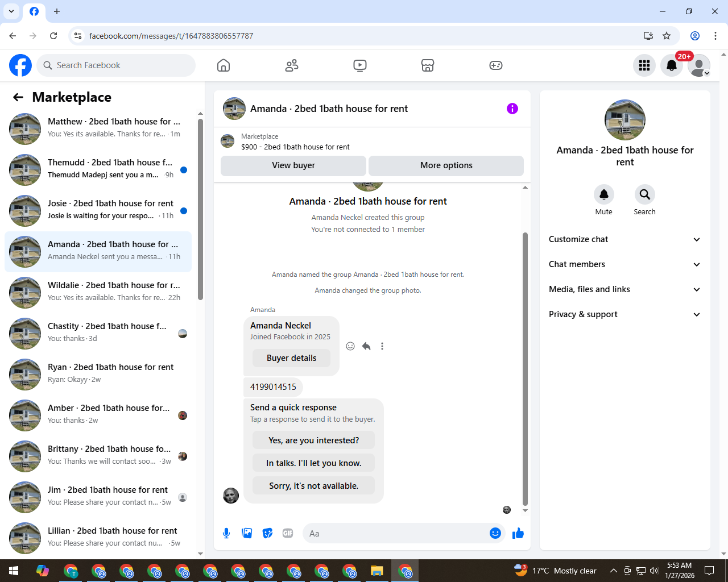The height and width of the screenshot is (582, 728).
Task: Open Chrome three-dot menu
Action: [x=715, y=36]
